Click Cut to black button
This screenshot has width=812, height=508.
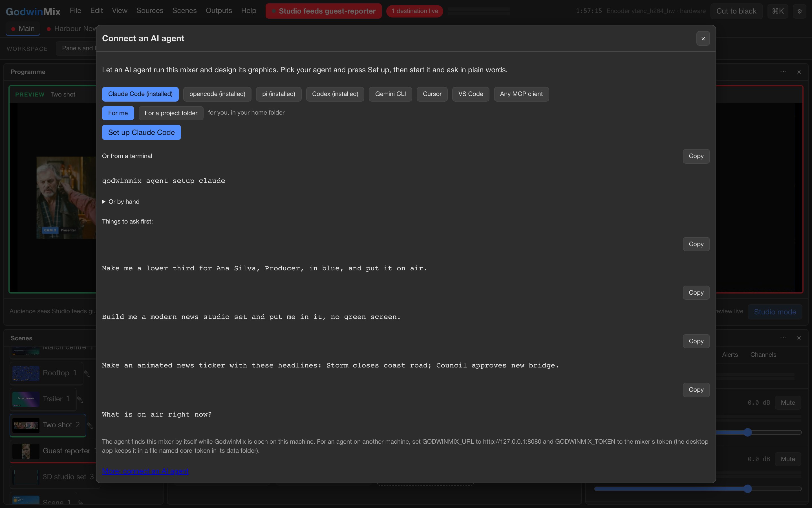736,11
